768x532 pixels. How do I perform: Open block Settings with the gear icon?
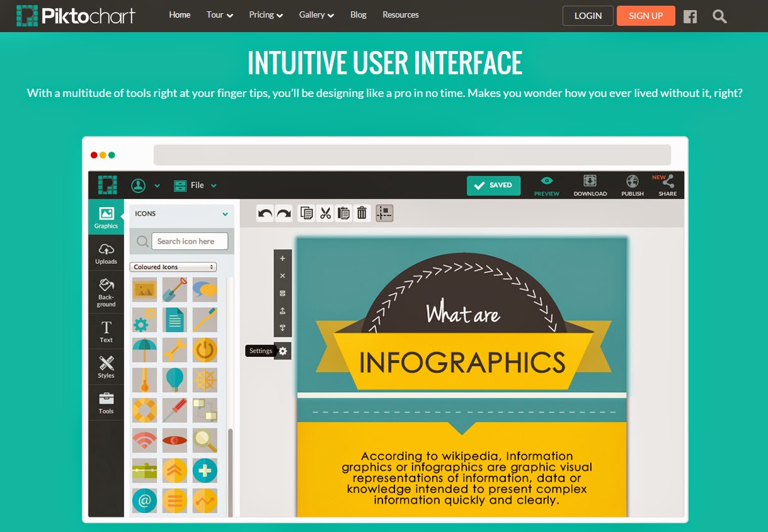pyautogui.click(x=282, y=351)
